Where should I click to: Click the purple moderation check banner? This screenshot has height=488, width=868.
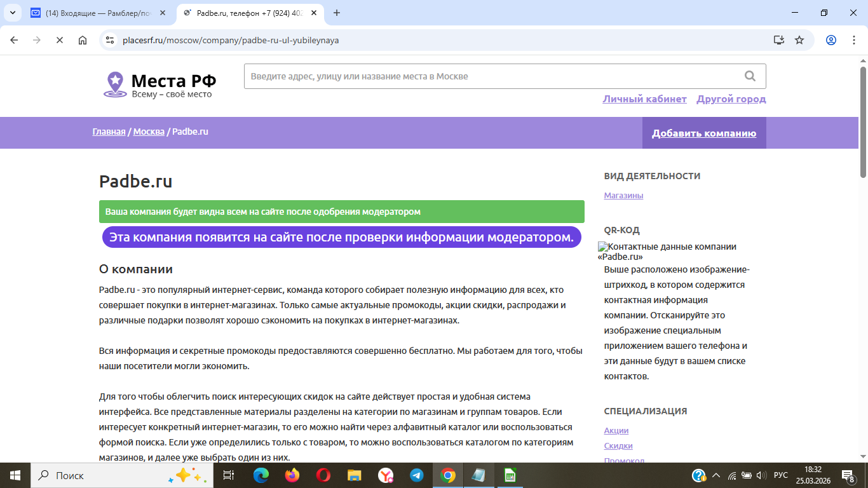click(x=342, y=237)
